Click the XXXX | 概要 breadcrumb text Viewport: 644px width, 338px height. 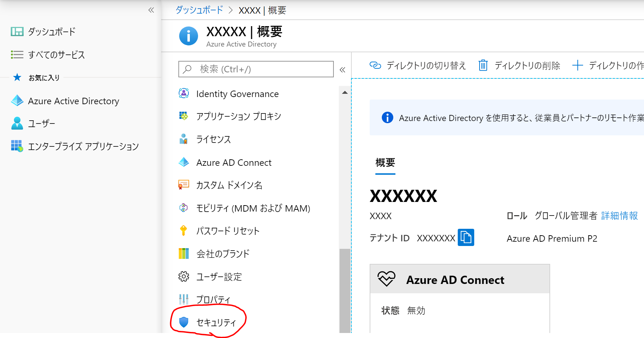coord(263,10)
